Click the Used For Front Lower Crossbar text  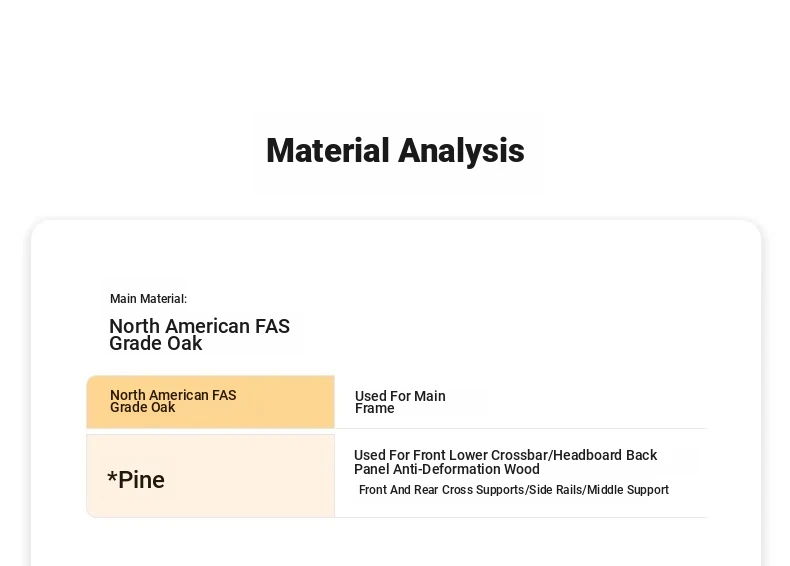point(451,455)
